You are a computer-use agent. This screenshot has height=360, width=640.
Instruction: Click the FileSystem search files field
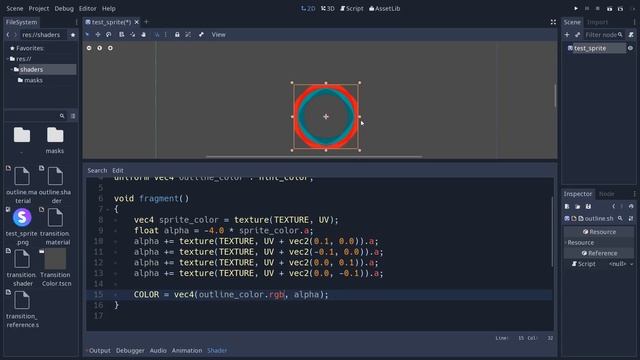(x=35, y=116)
